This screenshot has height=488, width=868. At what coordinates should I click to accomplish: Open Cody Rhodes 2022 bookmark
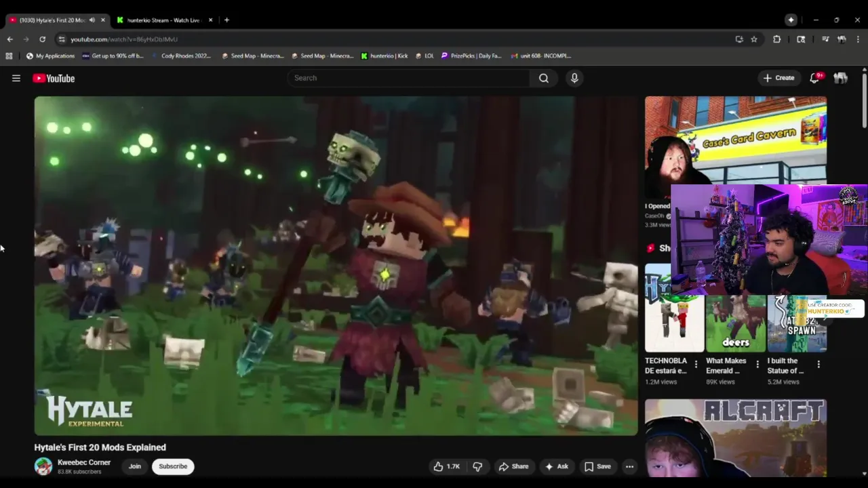pos(182,56)
